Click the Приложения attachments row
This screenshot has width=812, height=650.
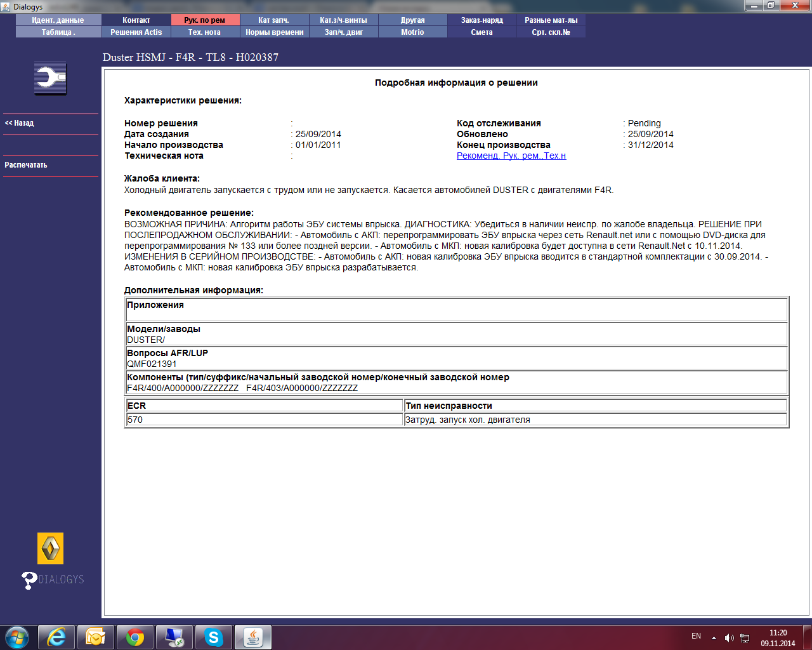coord(457,310)
